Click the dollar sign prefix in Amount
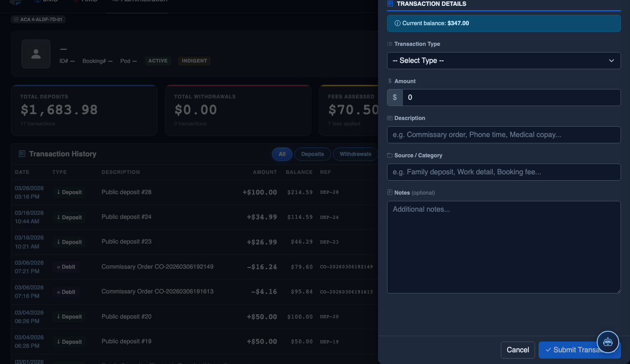The height and width of the screenshot is (364, 630). point(395,98)
